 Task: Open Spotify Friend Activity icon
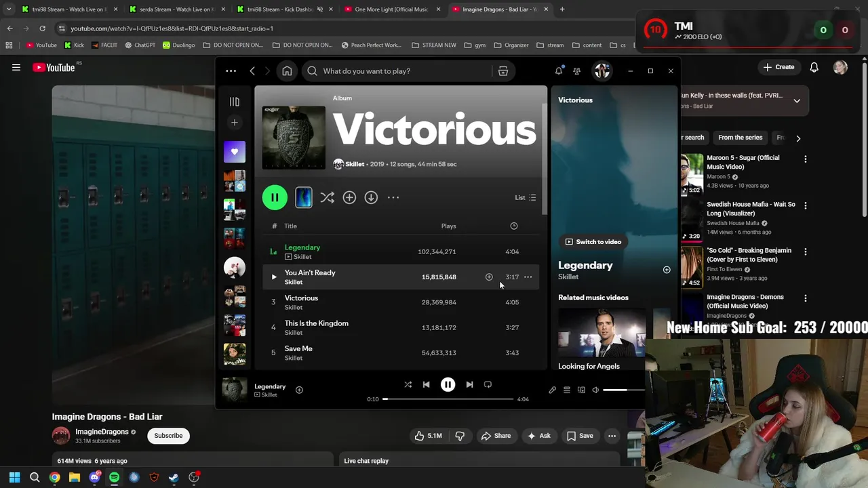tap(576, 71)
